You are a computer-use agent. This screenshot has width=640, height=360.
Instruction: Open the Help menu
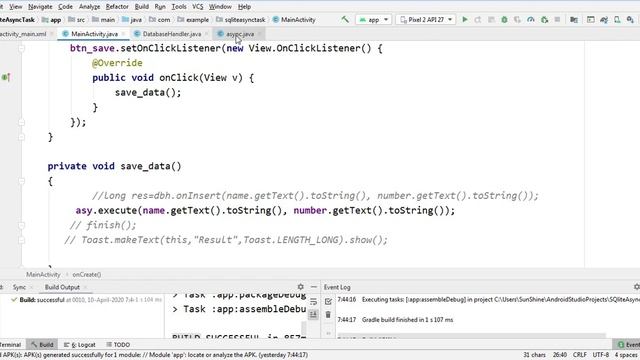pos(244,7)
